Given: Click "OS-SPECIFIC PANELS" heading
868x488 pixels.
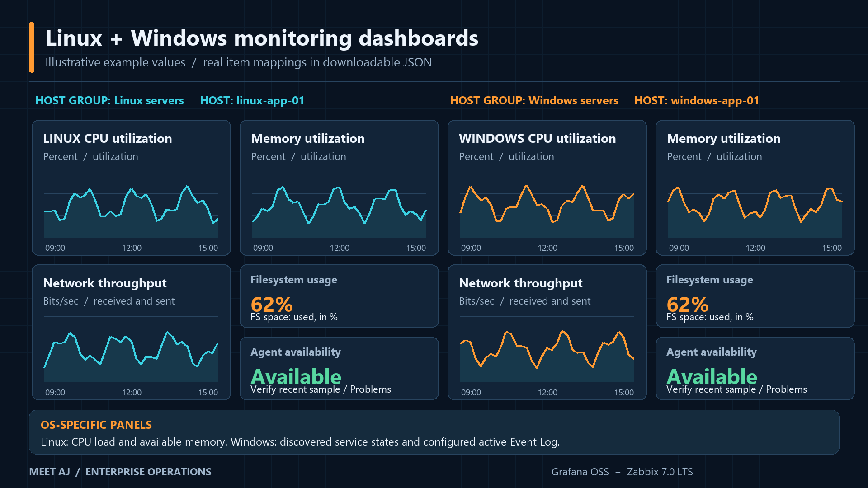Looking at the screenshot, I should point(96,425).
